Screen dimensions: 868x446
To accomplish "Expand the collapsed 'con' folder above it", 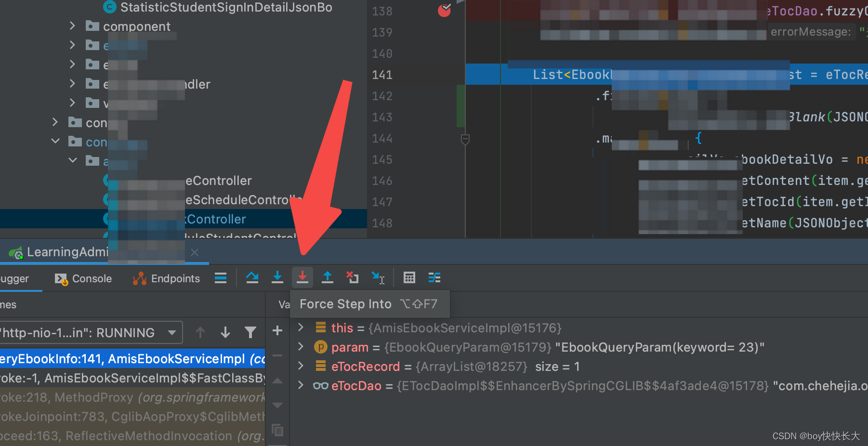I will coord(55,122).
